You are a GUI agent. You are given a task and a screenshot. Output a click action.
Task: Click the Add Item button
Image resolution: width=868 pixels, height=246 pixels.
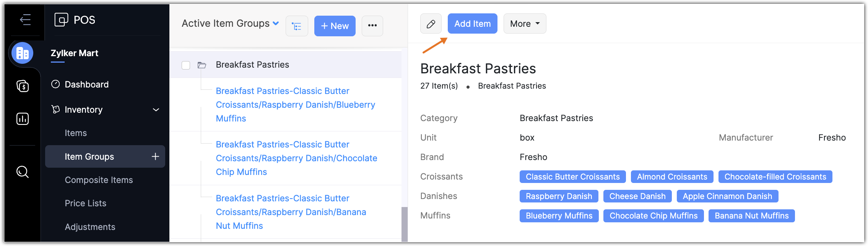pos(472,24)
